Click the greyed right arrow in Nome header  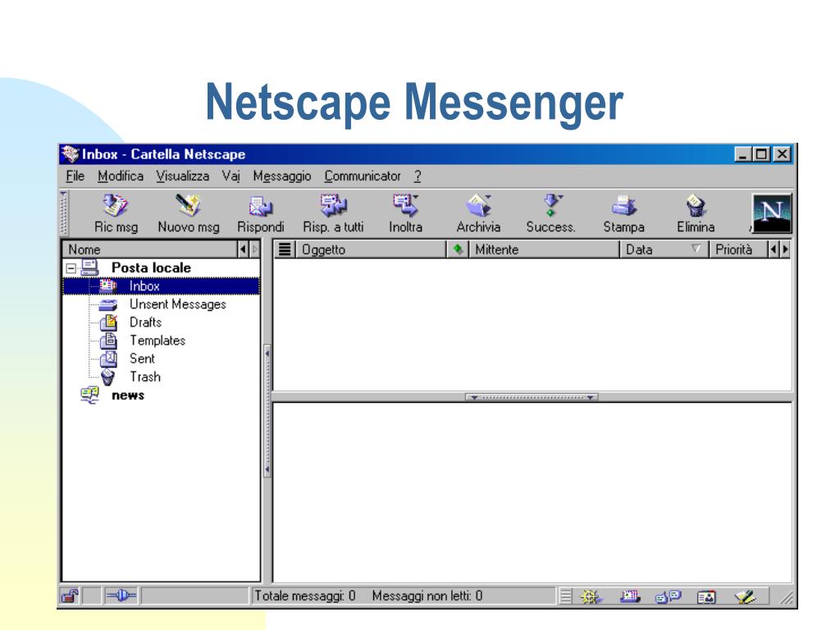pyautogui.click(x=254, y=249)
